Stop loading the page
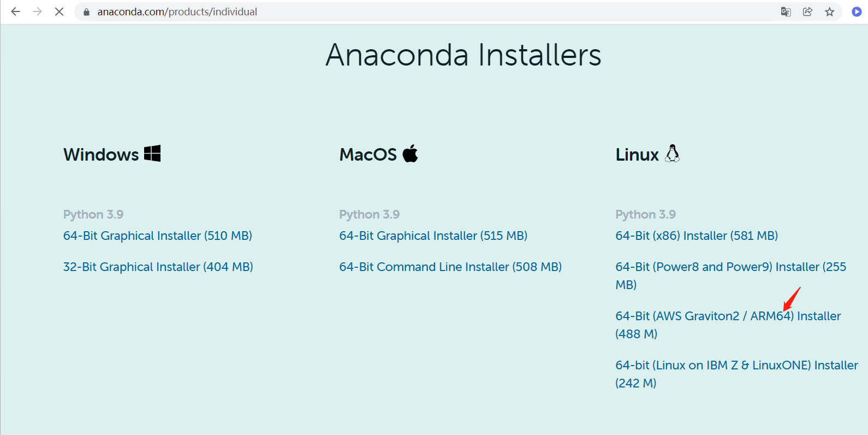Screen dimensions: 868x435 (59, 11)
